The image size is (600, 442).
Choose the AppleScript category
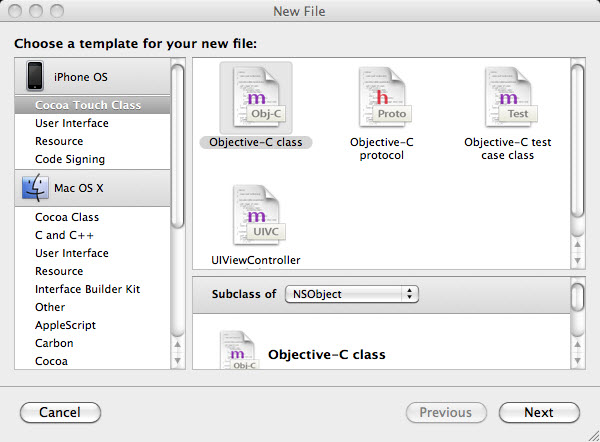pyautogui.click(x=92, y=325)
